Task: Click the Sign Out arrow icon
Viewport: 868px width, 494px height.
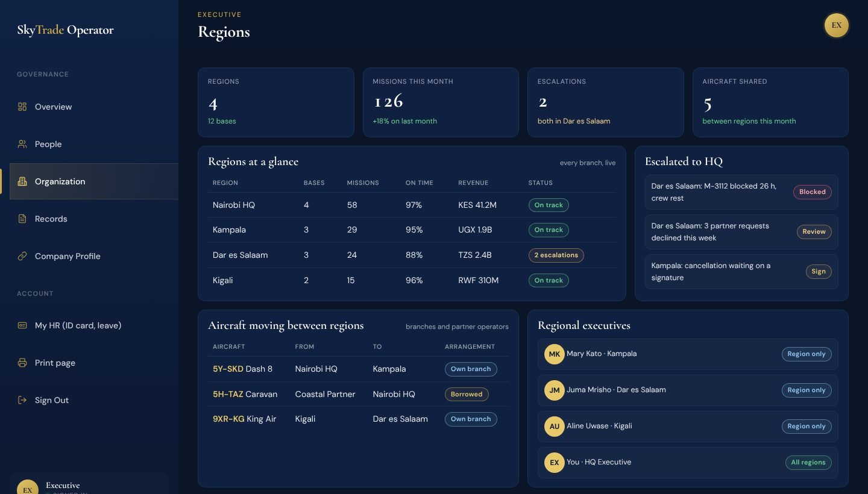Action: (x=22, y=400)
